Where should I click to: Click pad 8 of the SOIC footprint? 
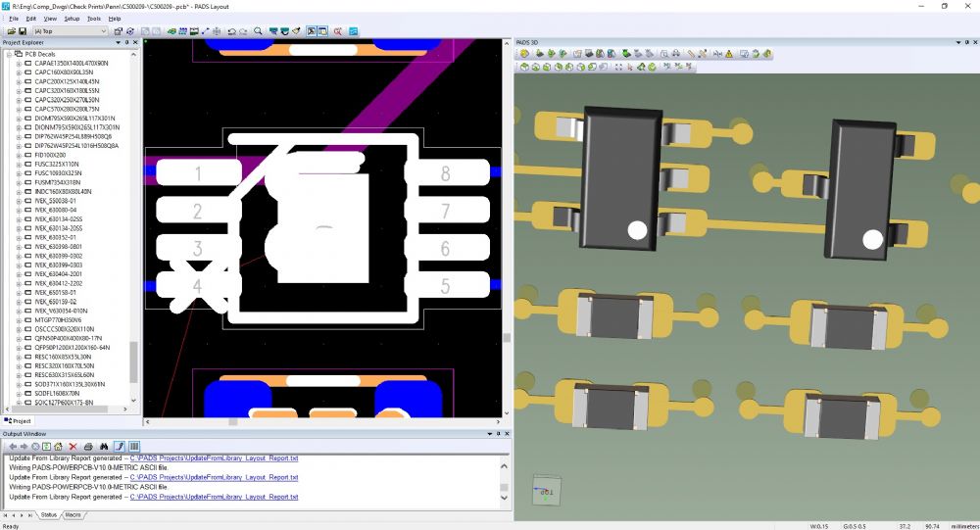446,172
